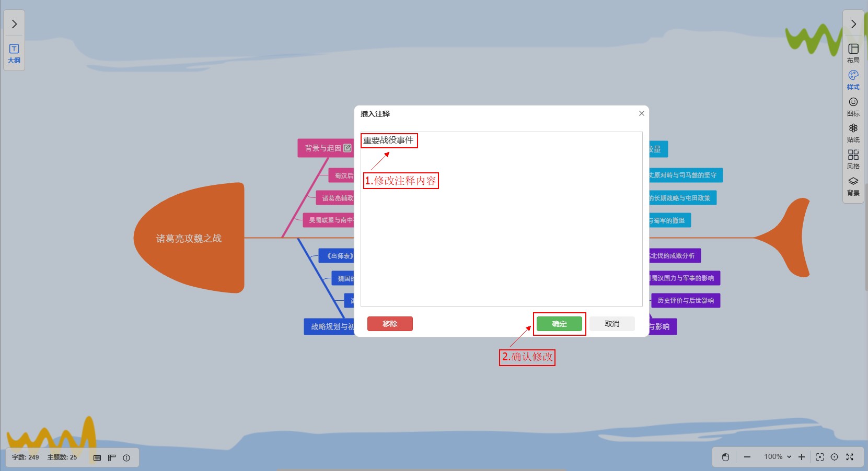
Task: Open the 图标 icon library panel
Action: [x=853, y=107]
